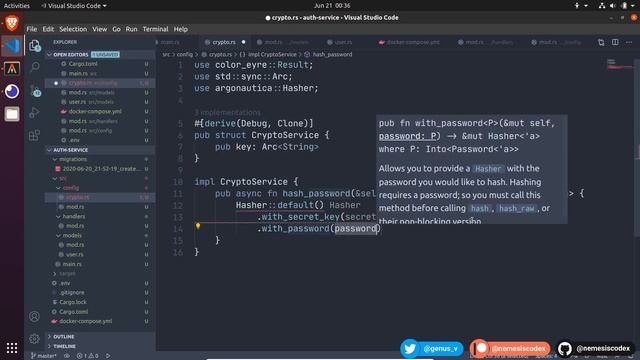Viewport: 640px width, 360px height.
Task: Select the Visual Studio Code icon in the dock
Action: (x=12, y=46)
